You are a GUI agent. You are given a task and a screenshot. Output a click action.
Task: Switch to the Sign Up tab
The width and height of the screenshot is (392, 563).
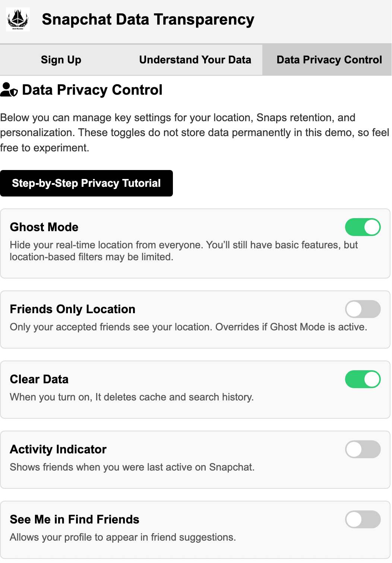tap(61, 59)
